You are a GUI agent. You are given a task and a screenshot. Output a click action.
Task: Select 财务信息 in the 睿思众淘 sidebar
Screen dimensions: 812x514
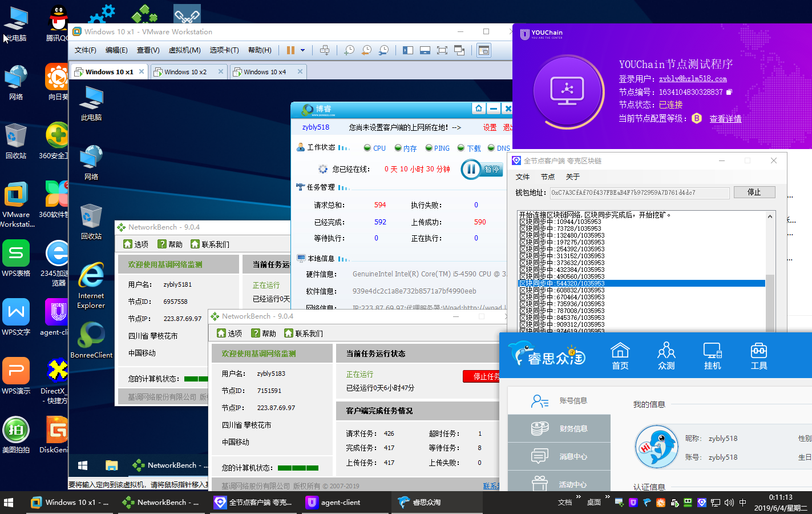coord(559,428)
